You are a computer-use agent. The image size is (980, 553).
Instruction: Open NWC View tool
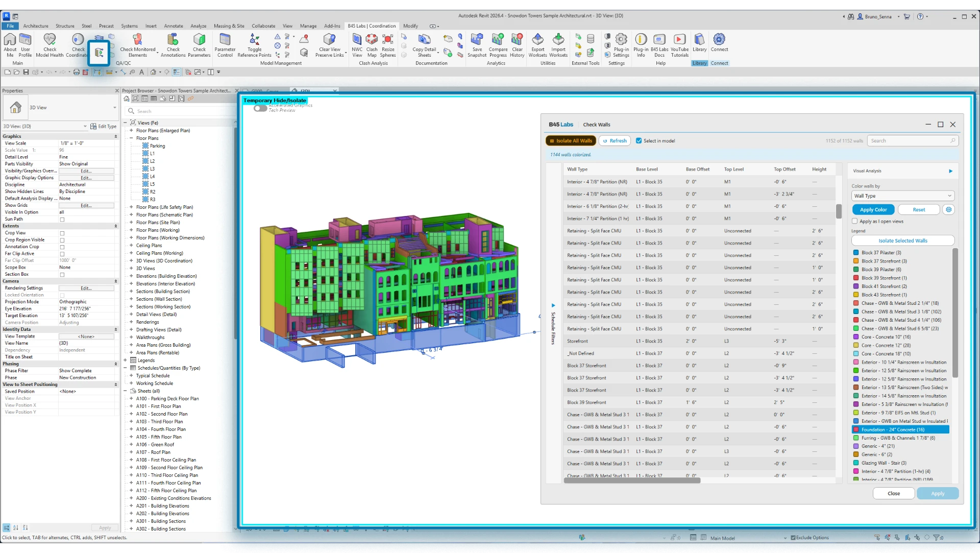click(x=357, y=45)
